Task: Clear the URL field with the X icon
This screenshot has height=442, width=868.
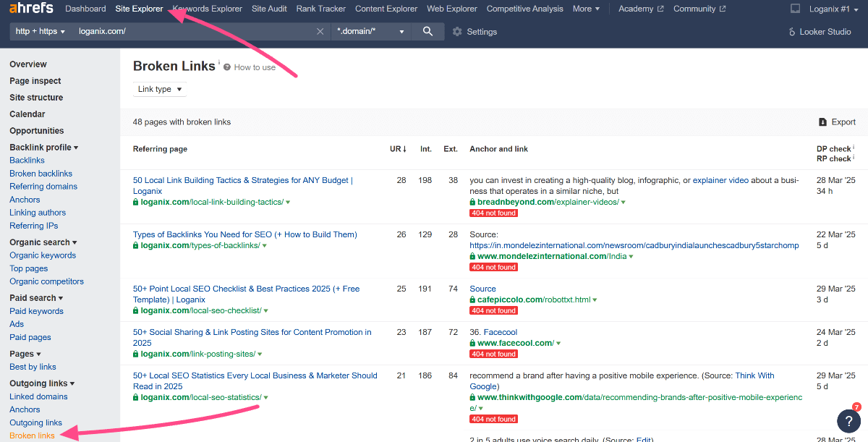Action: (320, 32)
